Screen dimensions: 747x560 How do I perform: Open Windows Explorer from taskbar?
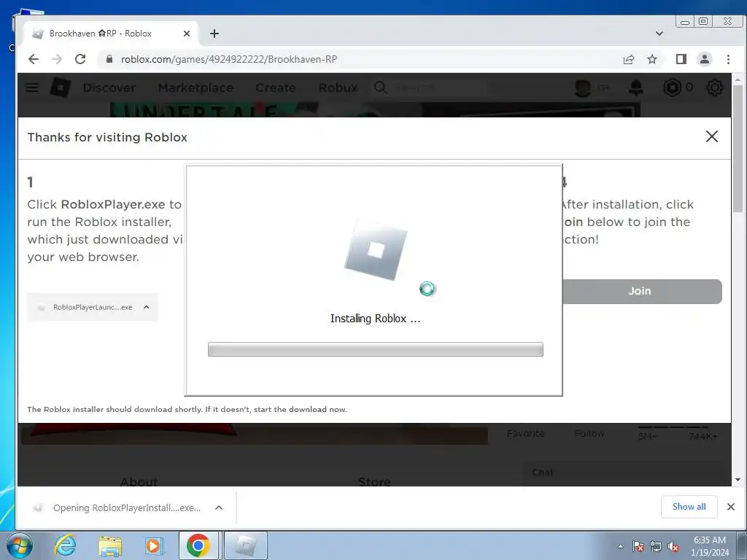tap(110, 545)
